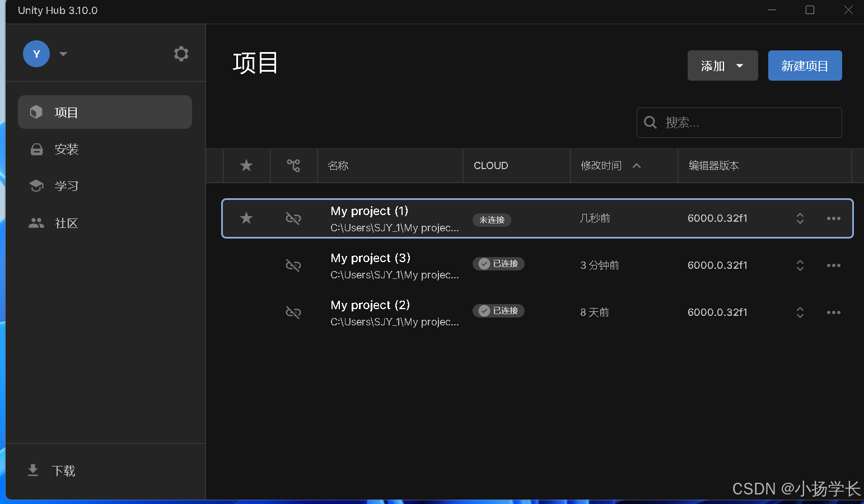Click version 6000.0.32f1 of My project (2)
Viewport: 864px width, 504px height.
717,312
